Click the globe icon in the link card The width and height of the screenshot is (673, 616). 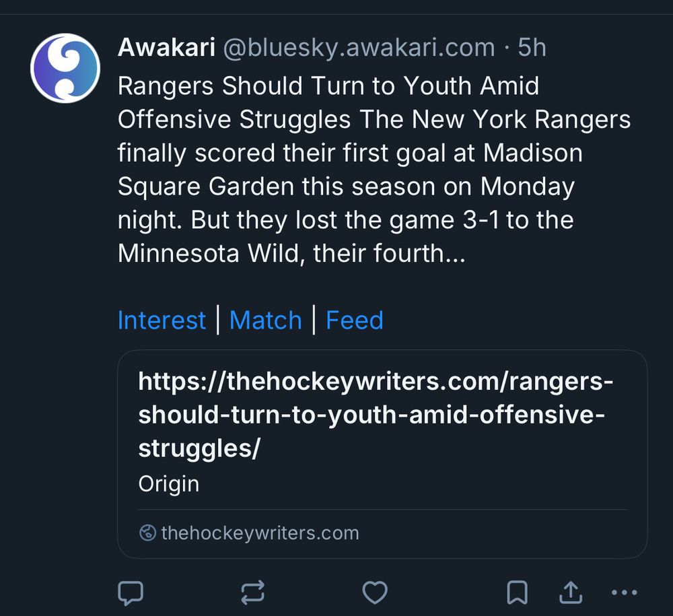[147, 533]
